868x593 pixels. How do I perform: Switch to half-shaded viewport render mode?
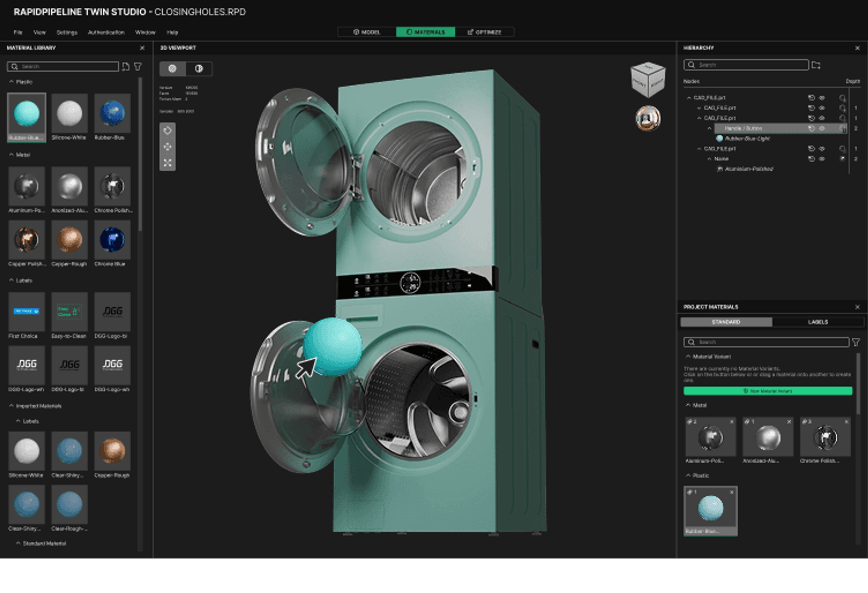tap(198, 69)
